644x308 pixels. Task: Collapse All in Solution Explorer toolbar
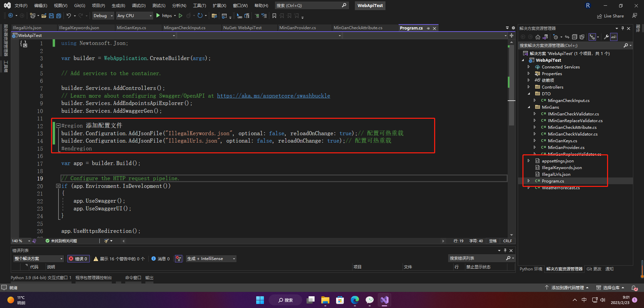pos(574,37)
